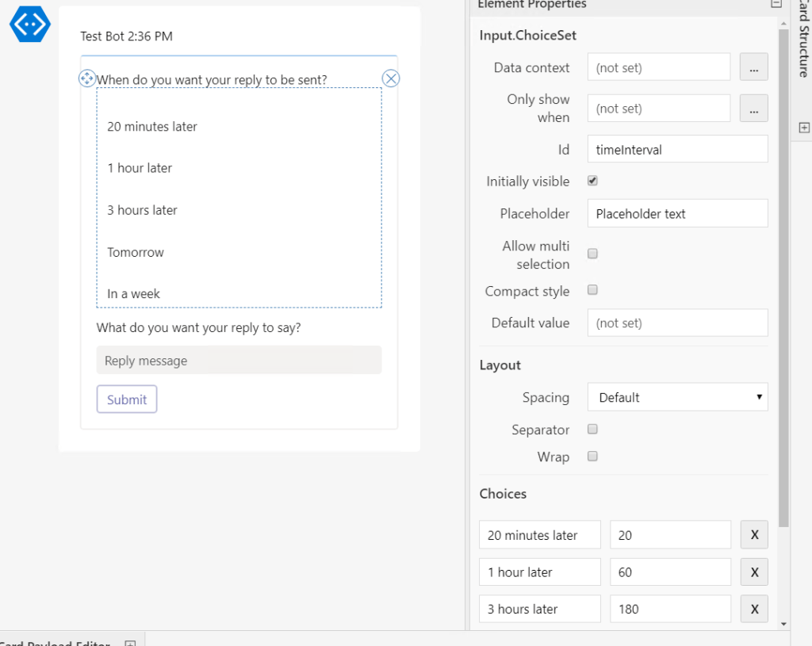812x646 pixels.
Task: Open Data context binding options button
Action: point(753,67)
